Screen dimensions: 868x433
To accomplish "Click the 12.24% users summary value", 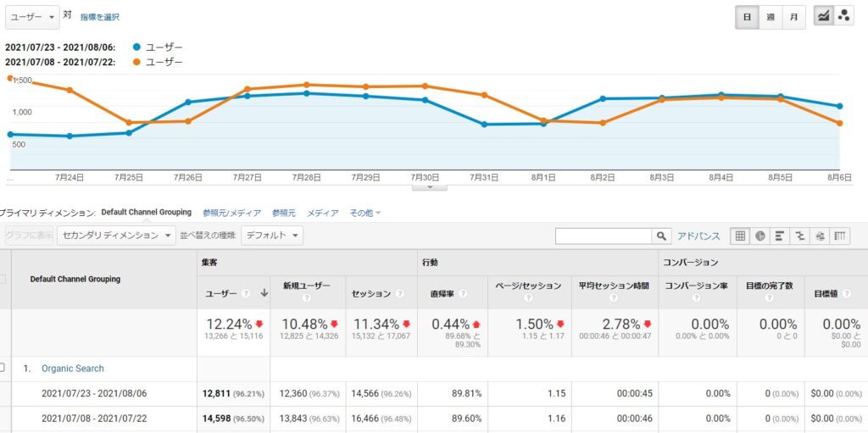I will 229,324.
